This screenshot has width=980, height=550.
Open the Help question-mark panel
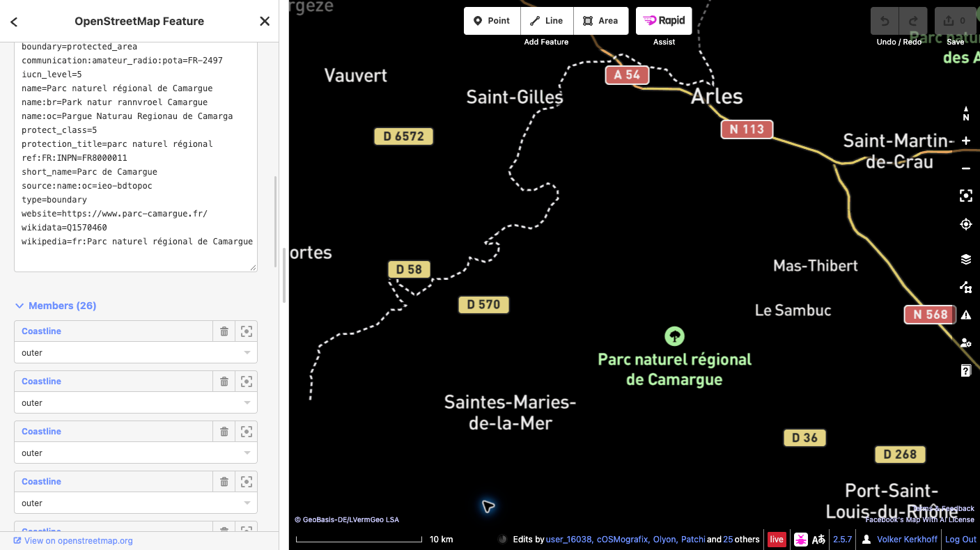[966, 370]
